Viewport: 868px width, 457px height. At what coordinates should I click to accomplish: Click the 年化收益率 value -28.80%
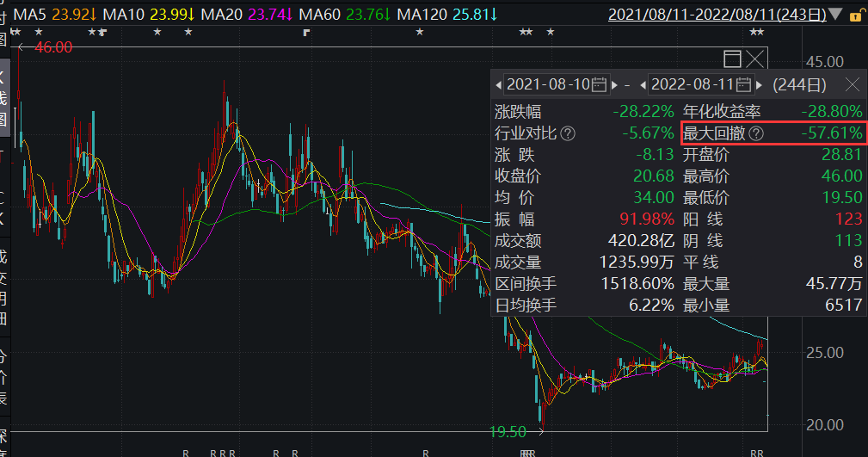[x=832, y=111]
